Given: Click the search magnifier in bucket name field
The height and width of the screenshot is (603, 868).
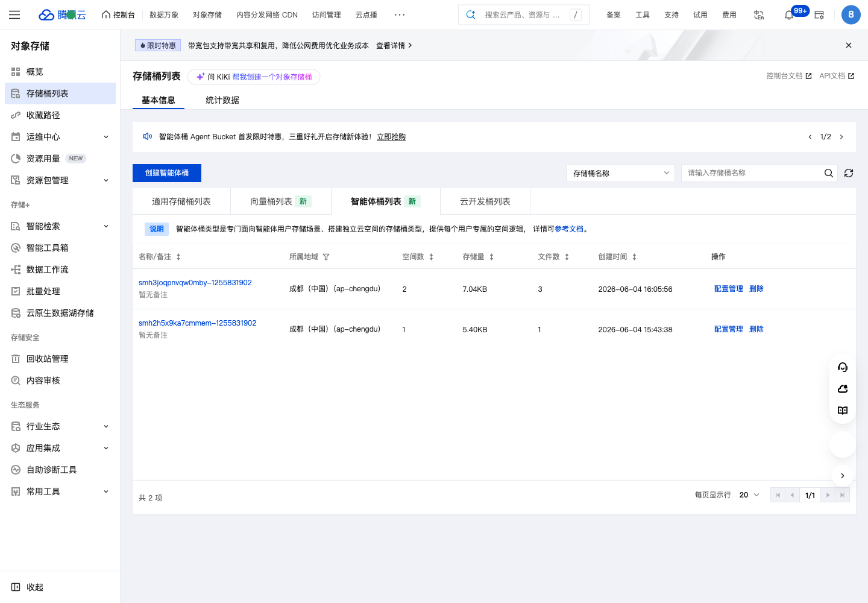Looking at the screenshot, I should coord(829,173).
